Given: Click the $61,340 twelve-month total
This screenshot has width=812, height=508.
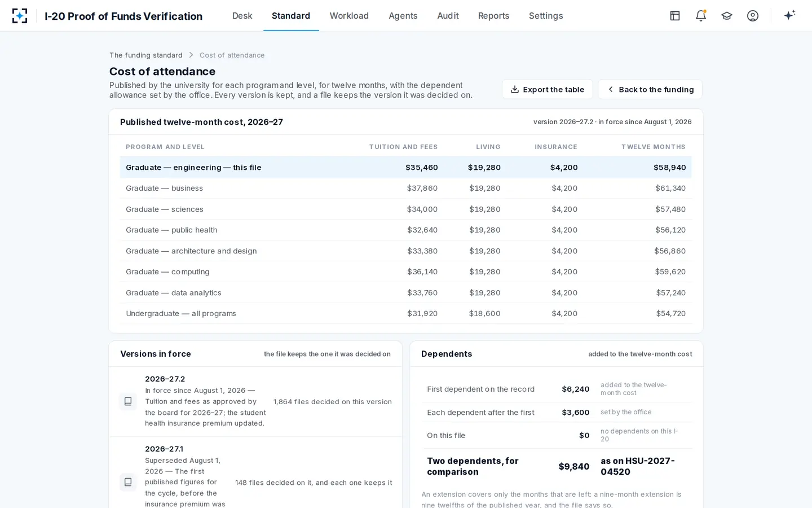Looking at the screenshot, I should click(670, 189).
